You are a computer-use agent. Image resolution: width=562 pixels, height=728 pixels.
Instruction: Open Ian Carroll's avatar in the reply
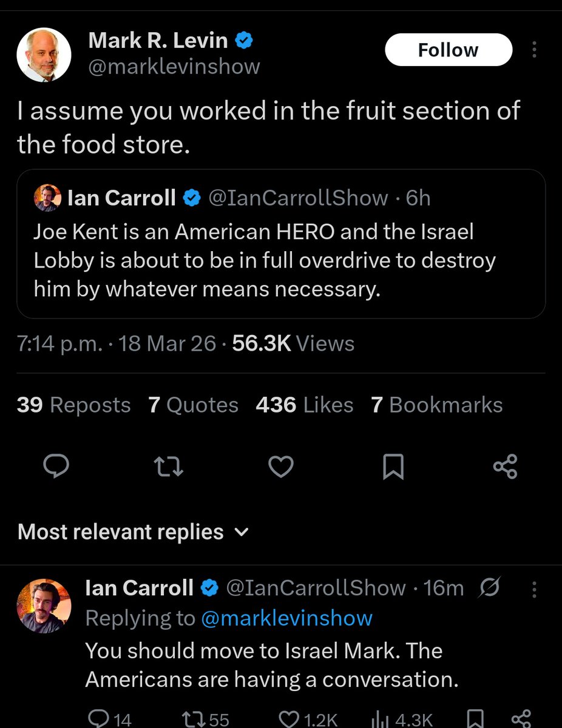(44, 605)
